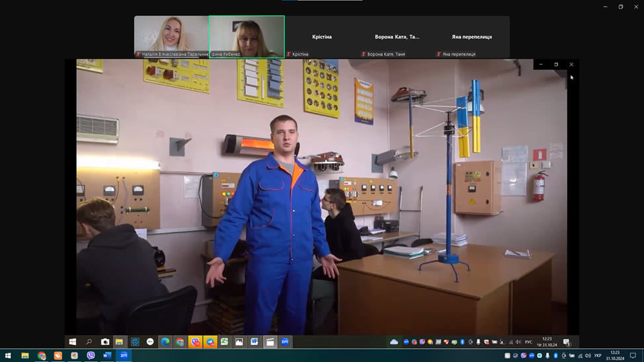Launch Edge browser in shared screen taskbar
Image resolution: width=644 pixels, height=362 pixels.
tap(165, 342)
